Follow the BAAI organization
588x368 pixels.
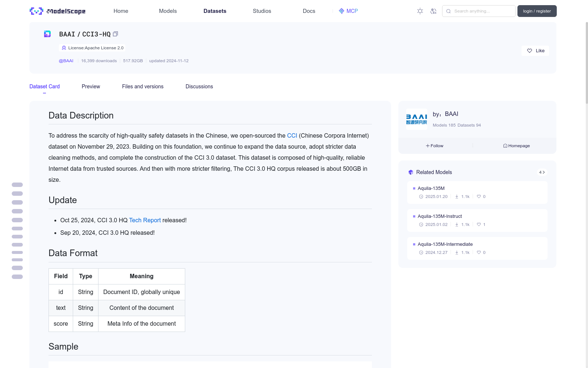pos(435,146)
